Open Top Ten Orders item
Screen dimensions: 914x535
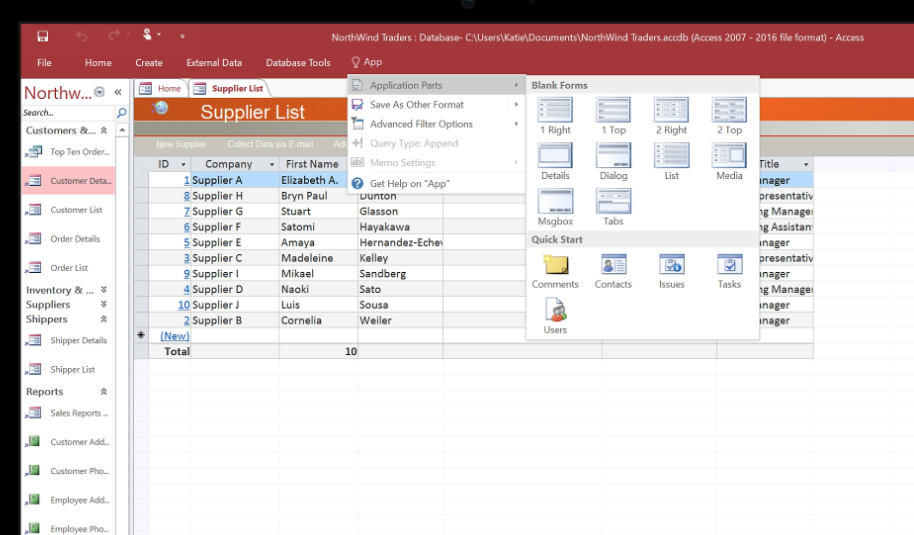68,152
